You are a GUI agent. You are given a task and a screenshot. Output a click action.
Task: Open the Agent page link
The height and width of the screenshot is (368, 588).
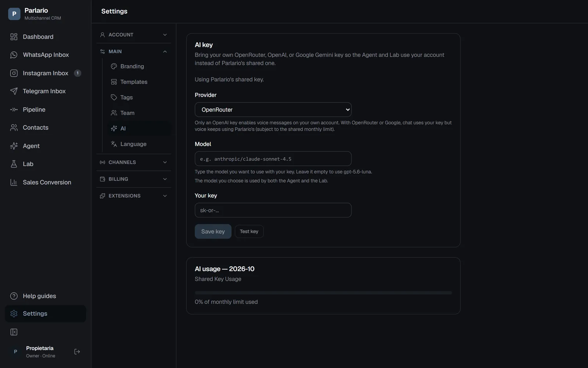click(x=46, y=146)
